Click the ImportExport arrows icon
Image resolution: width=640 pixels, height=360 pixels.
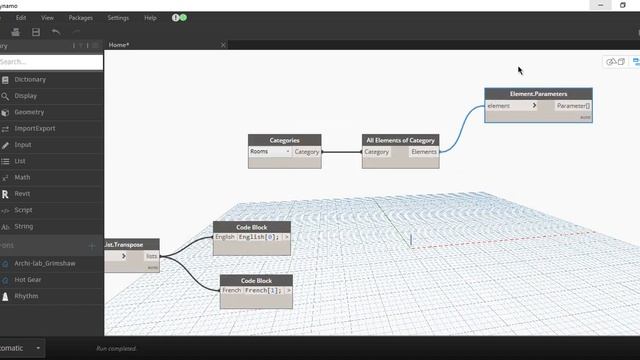coord(5,129)
